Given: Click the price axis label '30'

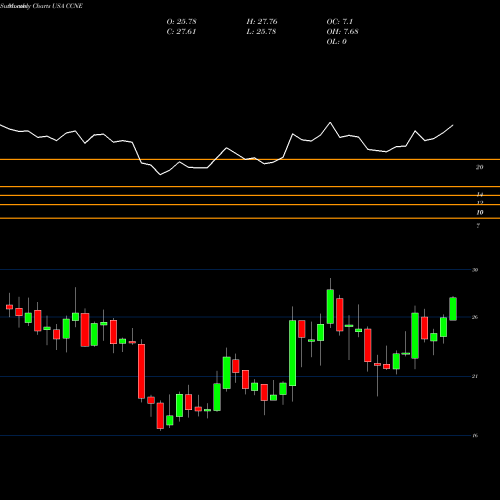Looking at the screenshot, I should [x=475, y=270].
